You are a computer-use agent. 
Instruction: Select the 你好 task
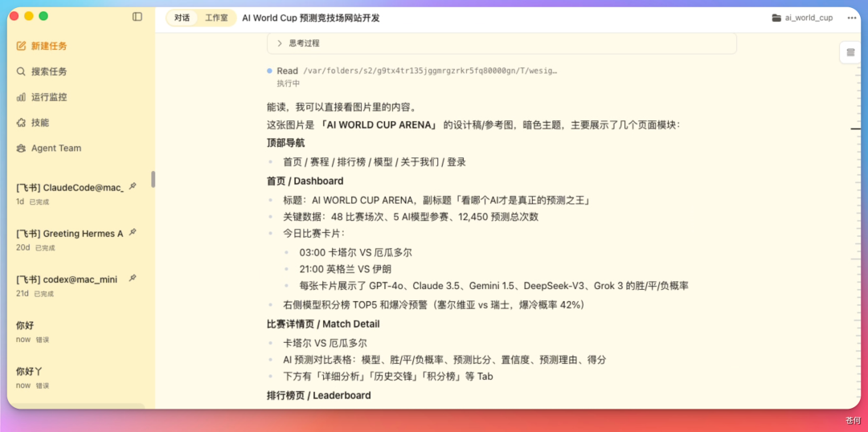click(25, 325)
